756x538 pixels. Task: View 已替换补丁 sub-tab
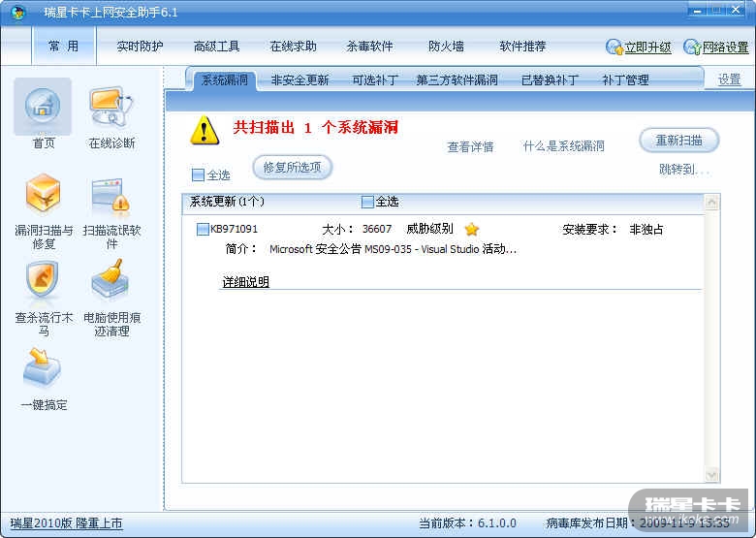pos(551,80)
